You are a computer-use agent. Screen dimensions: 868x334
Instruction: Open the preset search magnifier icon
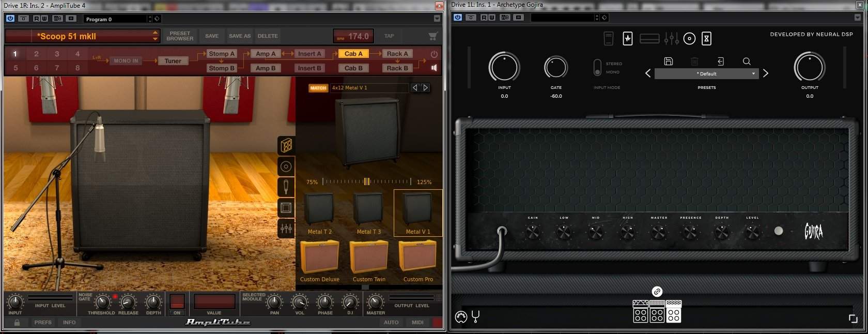click(747, 61)
